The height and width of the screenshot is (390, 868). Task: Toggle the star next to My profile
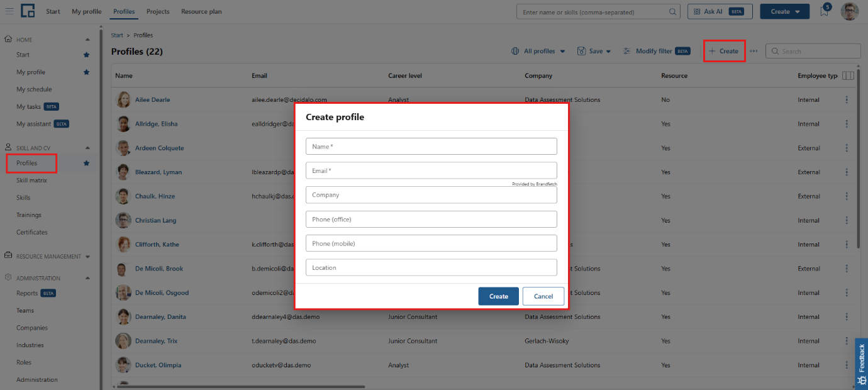point(87,72)
